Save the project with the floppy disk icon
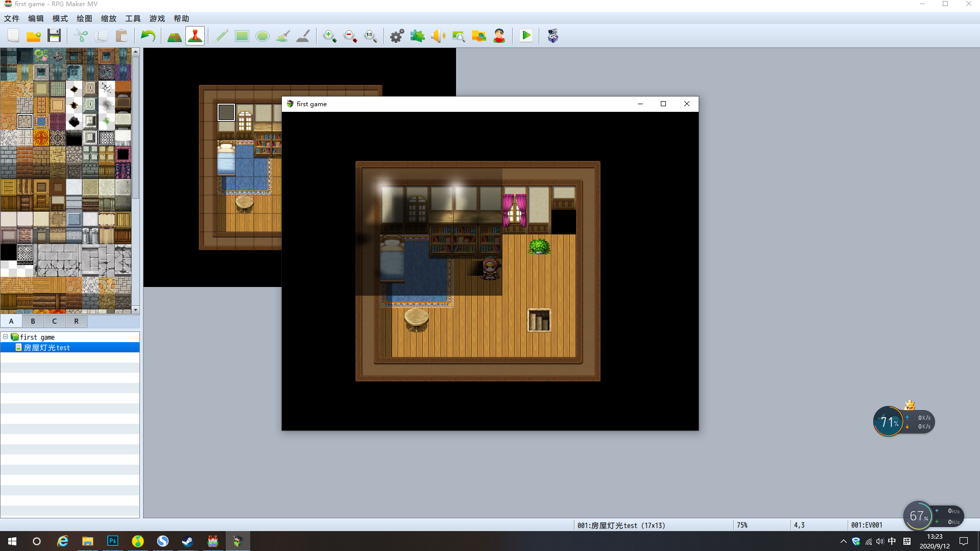The height and width of the screenshot is (551, 980). pyautogui.click(x=54, y=36)
